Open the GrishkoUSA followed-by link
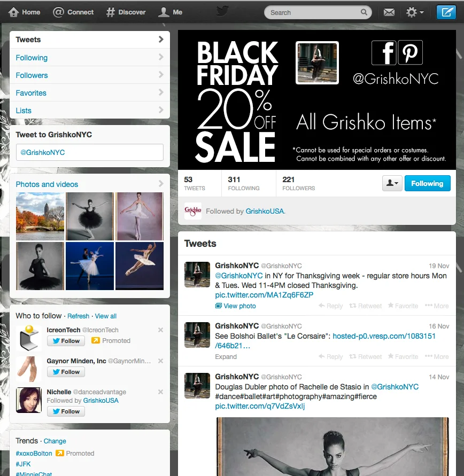The height and width of the screenshot is (476, 464). click(x=265, y=211)
